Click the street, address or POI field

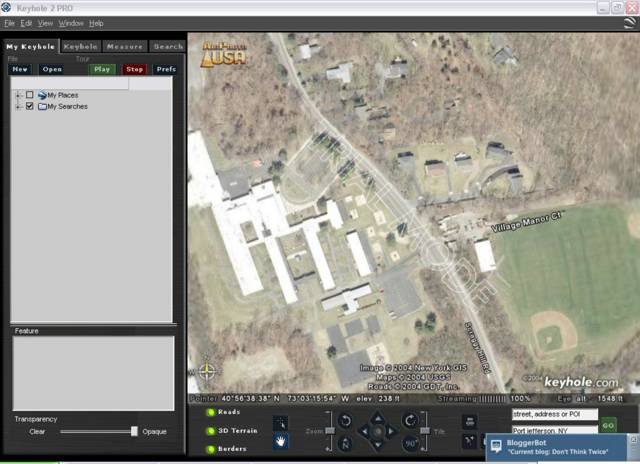[555, 414]
